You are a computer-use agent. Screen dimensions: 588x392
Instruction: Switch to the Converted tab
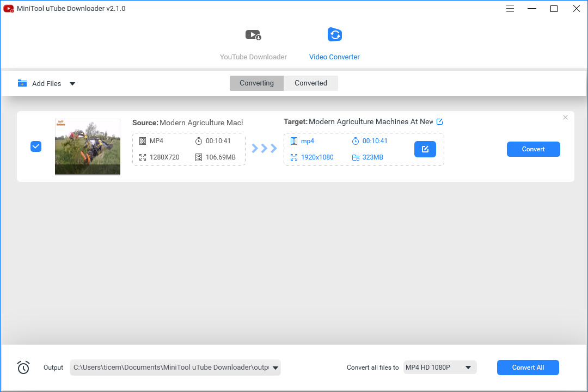point(311,83)
